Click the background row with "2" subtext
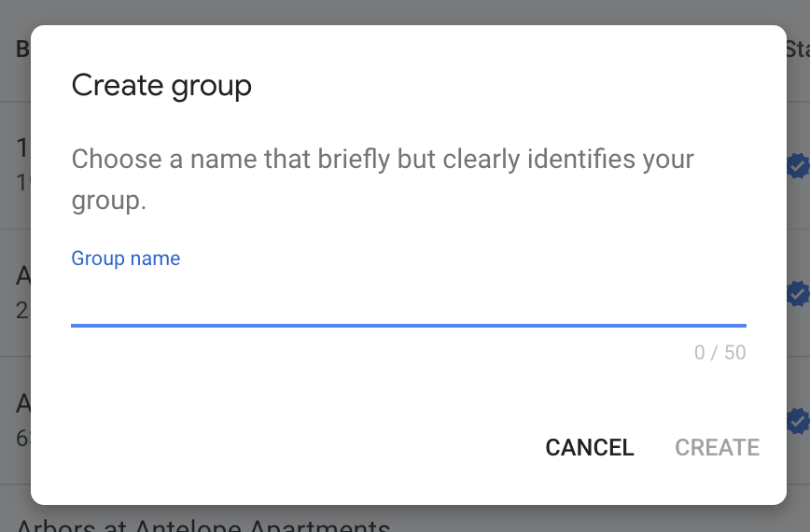The image size is (810, 532). click(22, 291)
